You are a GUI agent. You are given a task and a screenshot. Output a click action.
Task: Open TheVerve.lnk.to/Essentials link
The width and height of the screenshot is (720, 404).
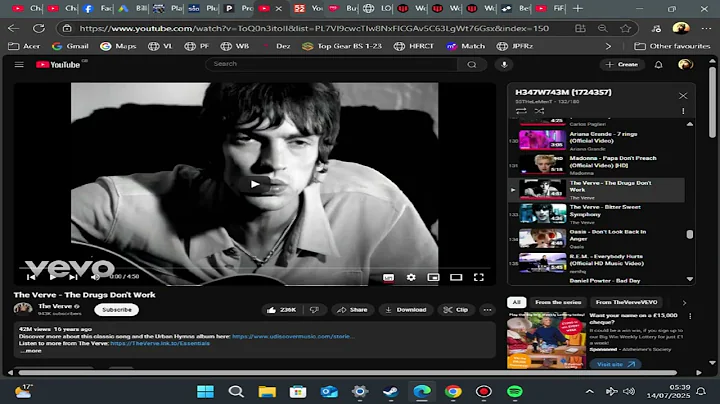pyautogui.click(x=160, y=343)
